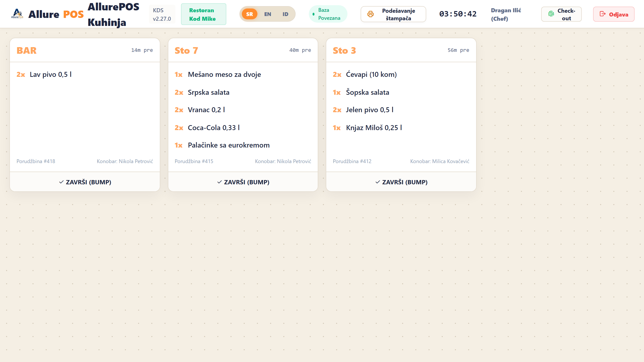Select the Sto 3 order card title

click(344, 50)
